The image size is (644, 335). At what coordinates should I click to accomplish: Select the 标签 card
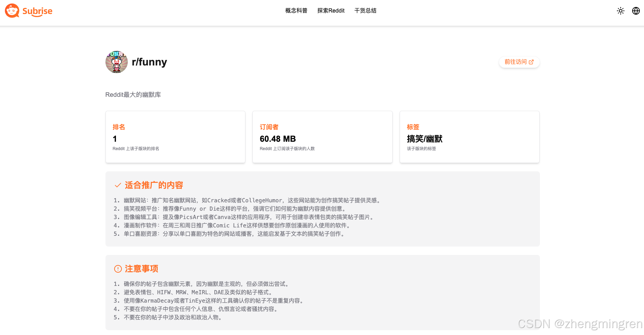tap(470, 137)
